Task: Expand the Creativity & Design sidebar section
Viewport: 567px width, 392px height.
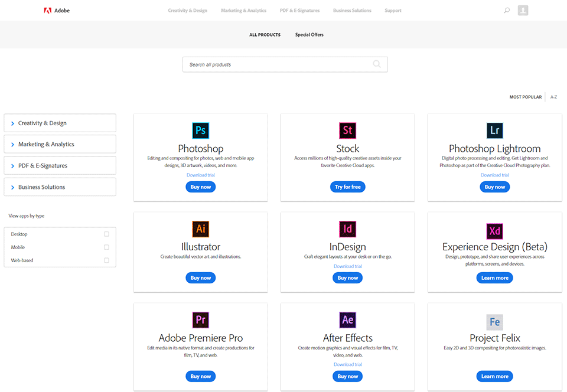Action: click(60, 123)
